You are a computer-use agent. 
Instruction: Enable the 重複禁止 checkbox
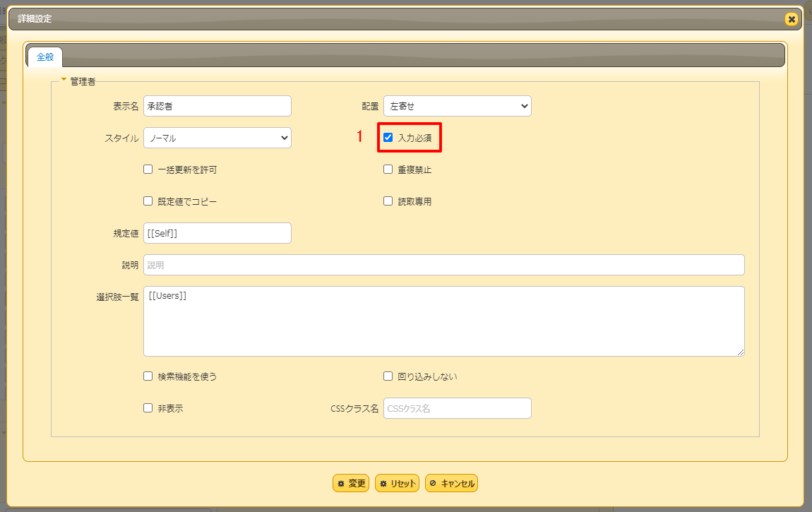388,169
